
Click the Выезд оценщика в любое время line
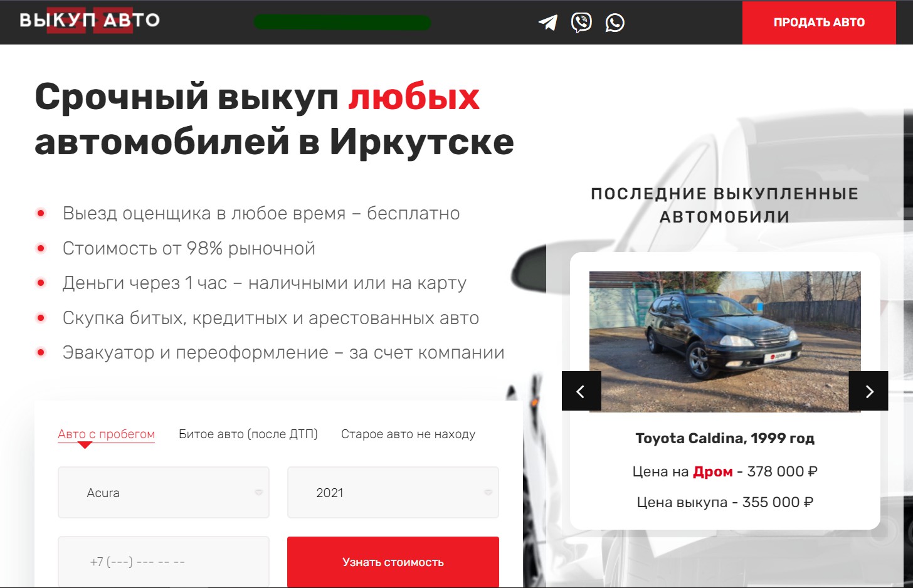tap(261, 214)
